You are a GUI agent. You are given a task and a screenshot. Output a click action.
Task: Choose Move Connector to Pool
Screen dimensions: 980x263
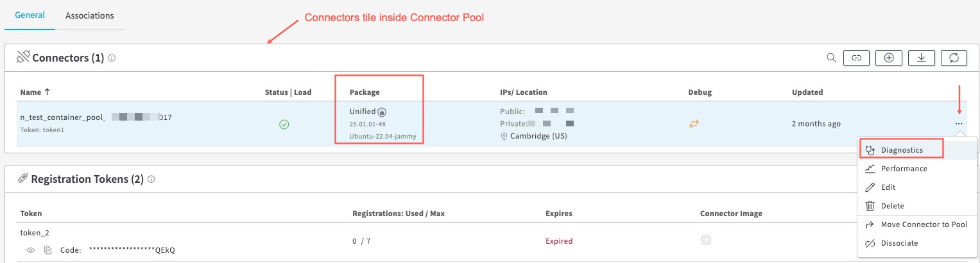point(924,225)
